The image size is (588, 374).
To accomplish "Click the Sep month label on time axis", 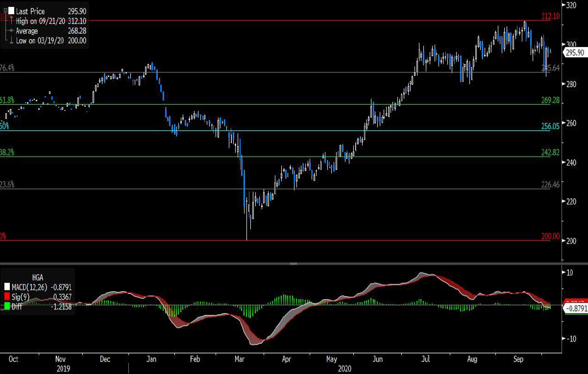I will point(517,359).
